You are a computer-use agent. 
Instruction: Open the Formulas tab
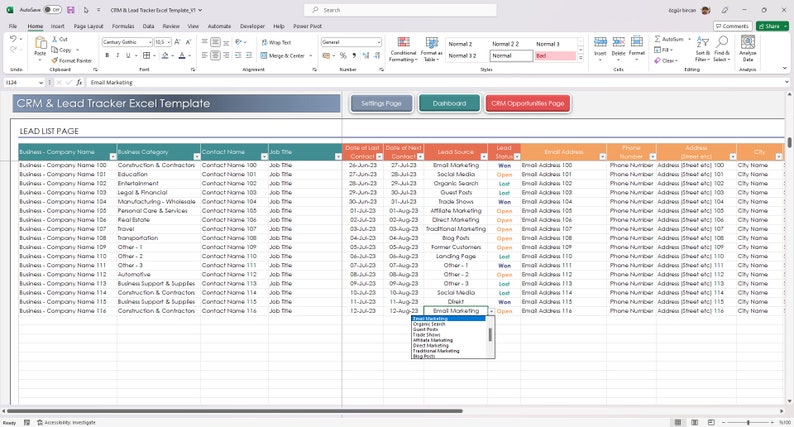tap(123, 26)
